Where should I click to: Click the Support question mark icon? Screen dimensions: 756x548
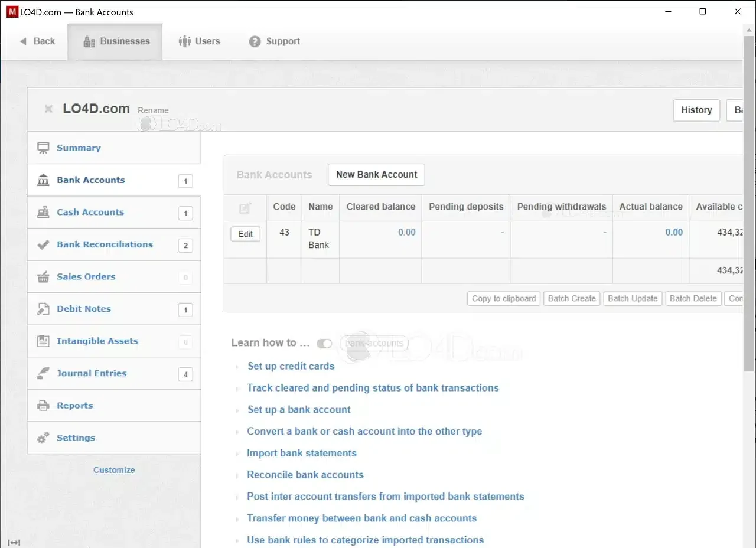[254, 41]
